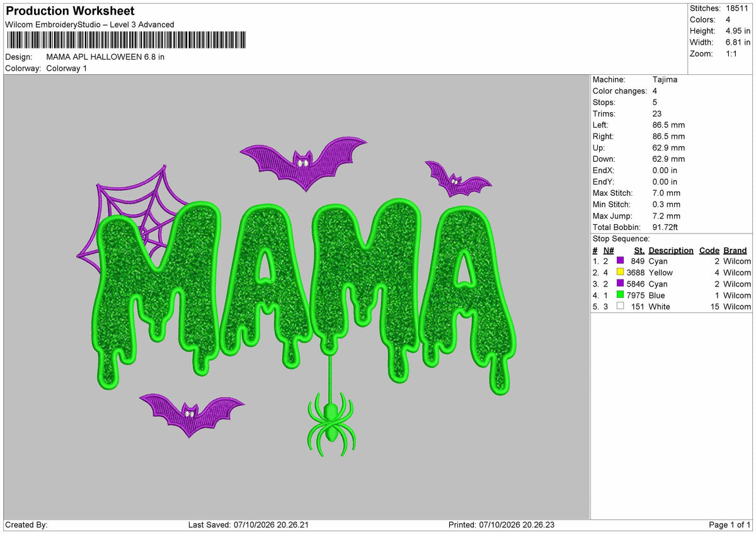Screen dimensions: 756x534
Task: Click the 'Printed: 07/10/2026 20.26.23' footer
Action: [x=501, y=525]
